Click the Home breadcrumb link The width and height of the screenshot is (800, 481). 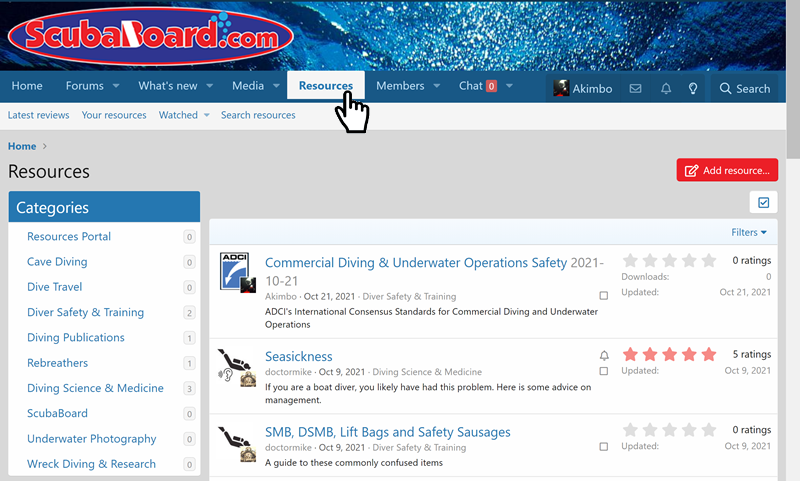click(22, 146)
